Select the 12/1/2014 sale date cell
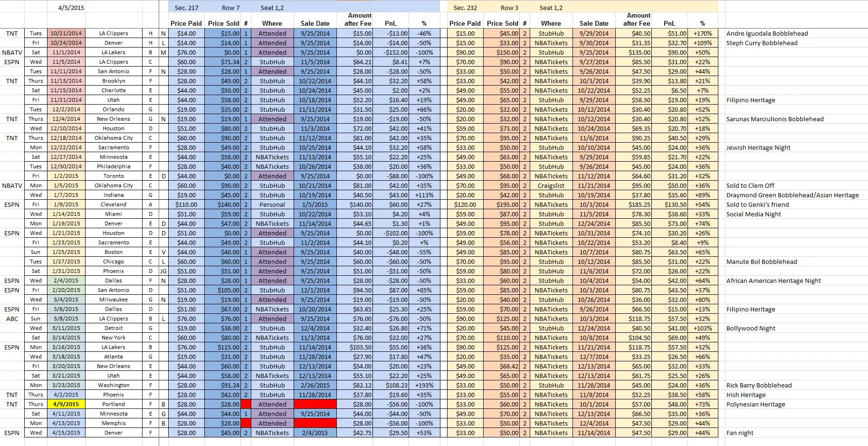Screen dimensions: 868x446 pos(315,290)
